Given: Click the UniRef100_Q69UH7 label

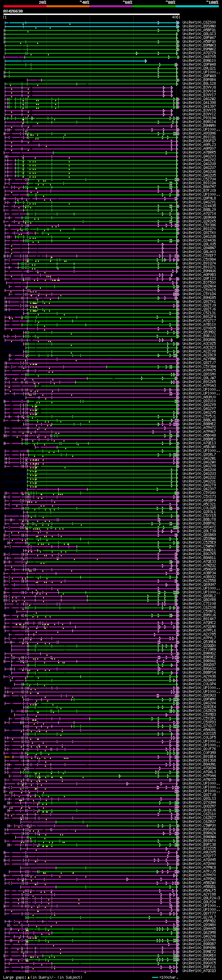Looking at the screenshot, I should 199,585.
